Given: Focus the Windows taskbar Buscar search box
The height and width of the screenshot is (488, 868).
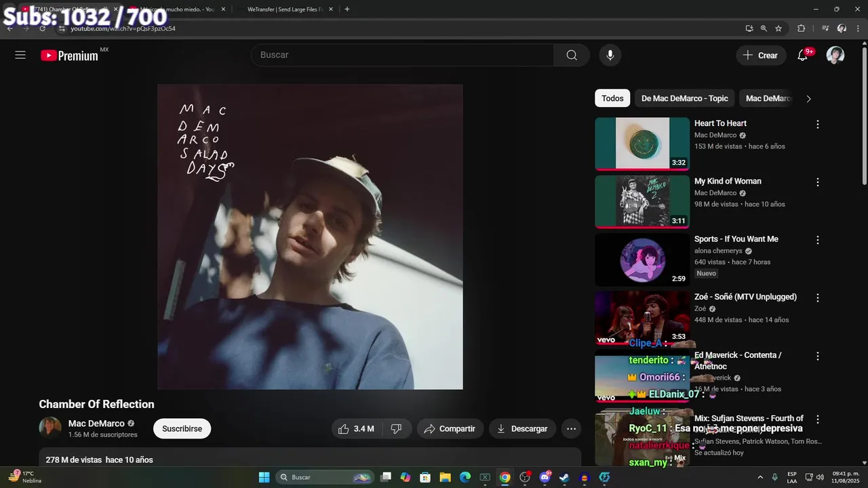Looking at the screenshot, I should click(325, 477).
